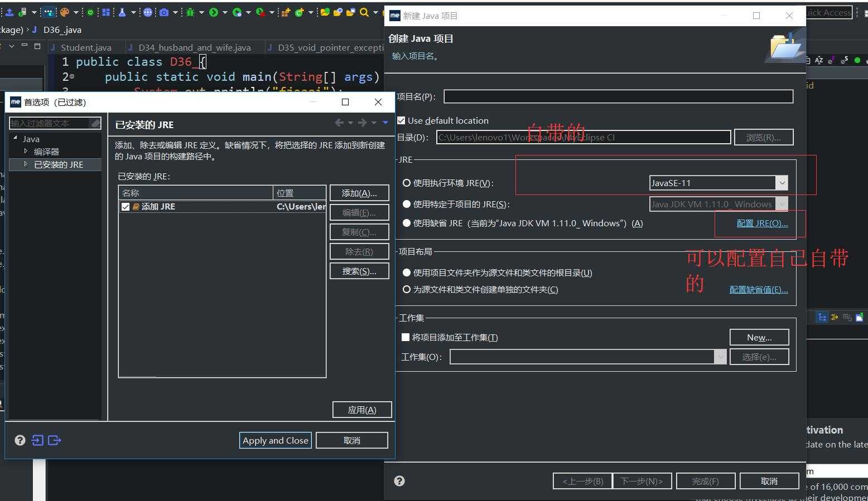Open dropdown arrow beside the green Run icon
The width and height of the screenshot is (868, 501).
225,12
